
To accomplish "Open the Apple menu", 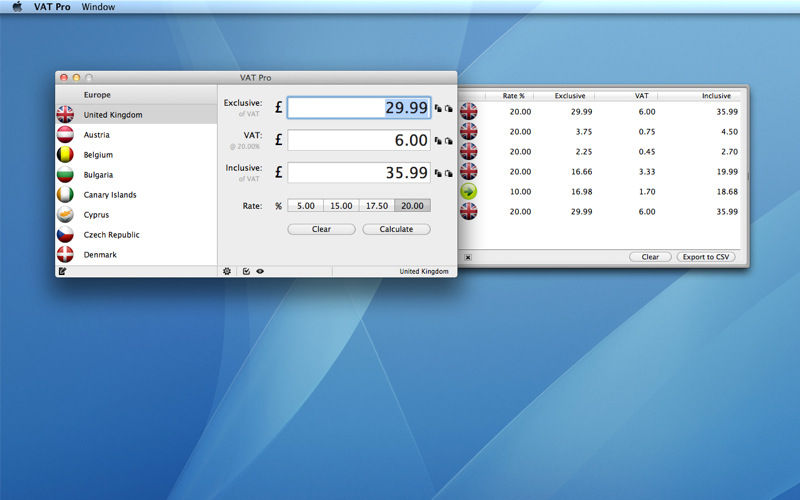I will point(17,7).
